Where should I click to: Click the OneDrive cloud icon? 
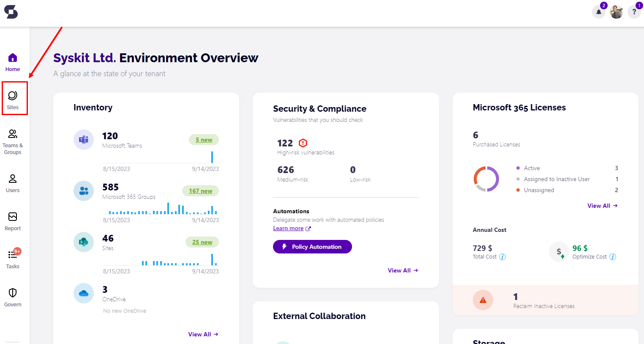pos(84,293)
